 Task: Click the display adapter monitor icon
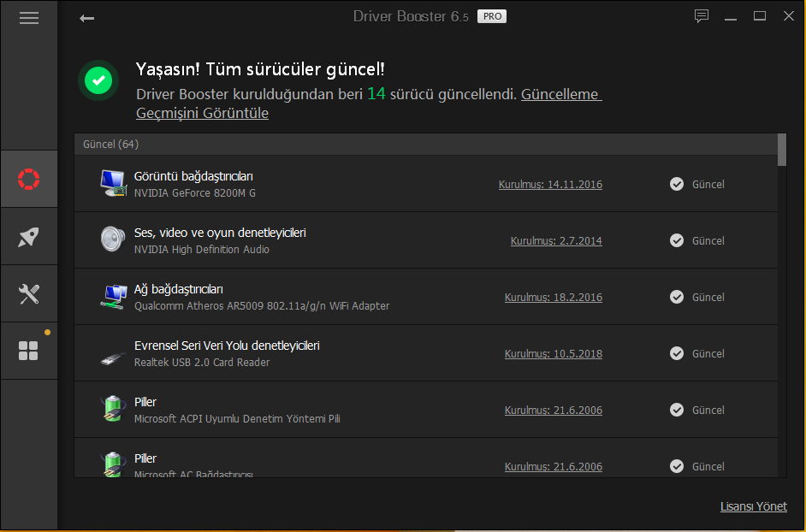(x=113, y=184)
